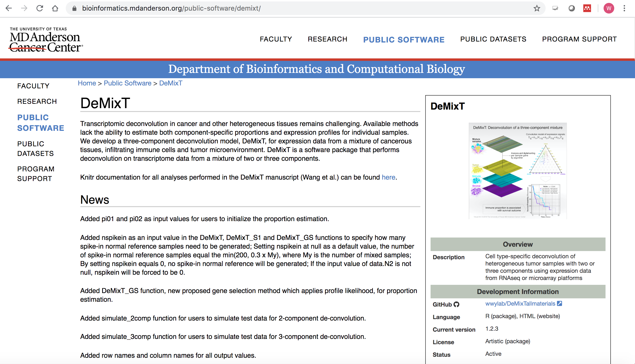635x364 pixels.
Task: Follow DeMixT breadcrumb link
Action: pos(171,83)
